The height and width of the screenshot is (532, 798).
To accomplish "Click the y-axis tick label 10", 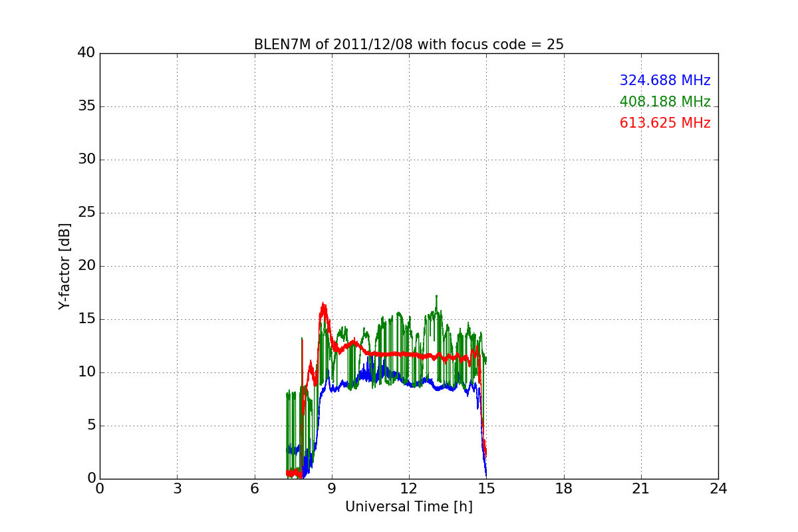I will click(86, 372).
